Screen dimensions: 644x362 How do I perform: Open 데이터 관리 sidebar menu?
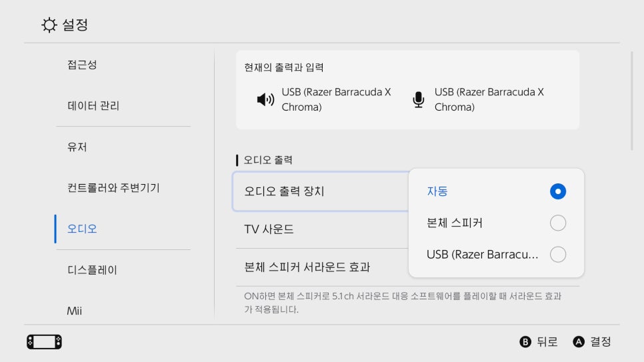tap(93, 106)
